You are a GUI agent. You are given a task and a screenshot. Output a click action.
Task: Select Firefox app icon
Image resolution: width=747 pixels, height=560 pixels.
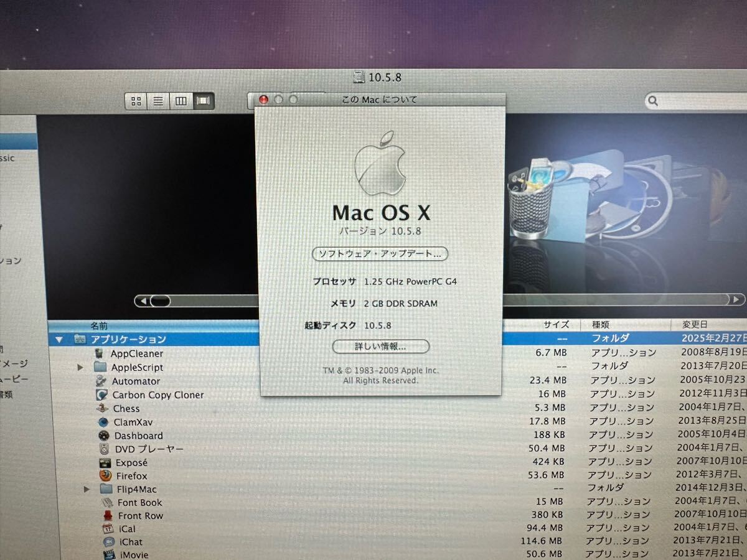(x=106, y=476)
